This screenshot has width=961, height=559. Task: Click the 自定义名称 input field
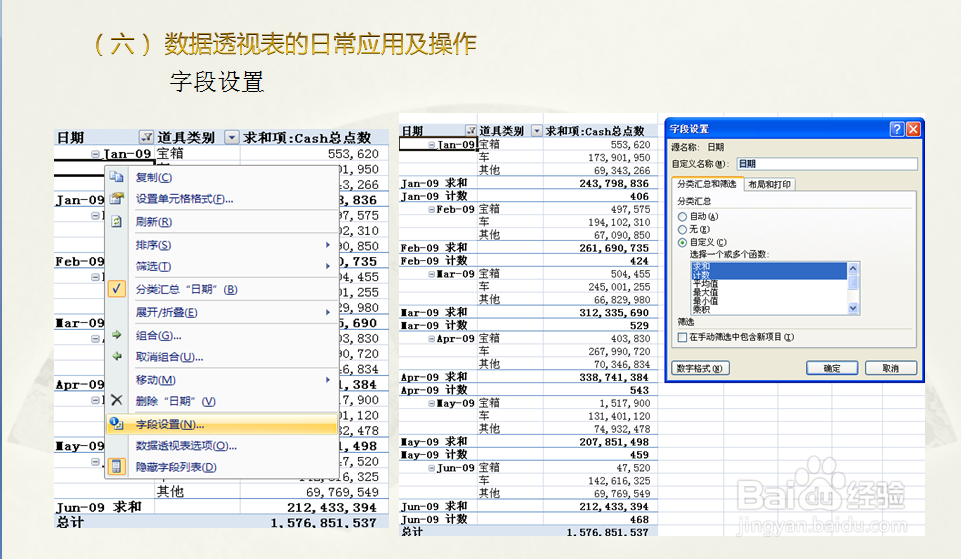point(827,164)
